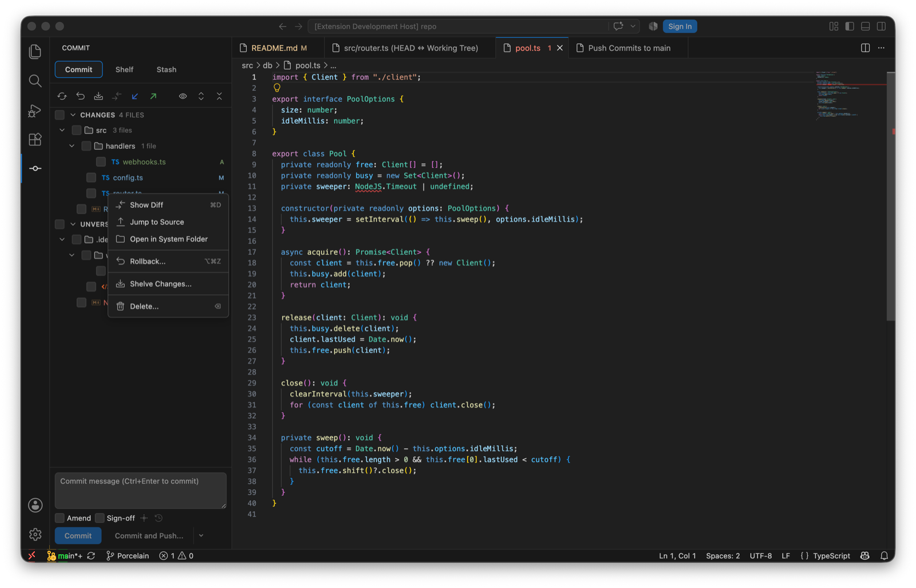This screenshot has height=588, width=916.
Task: Collapse the CHANGES section
Action: [x=73, y=115]
